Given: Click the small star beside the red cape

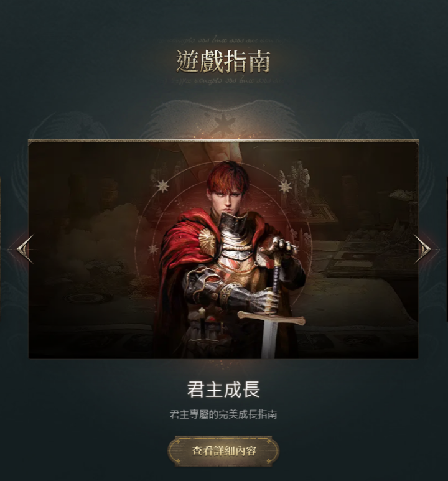Looking at the screenshot, I should tap(153, 249).
